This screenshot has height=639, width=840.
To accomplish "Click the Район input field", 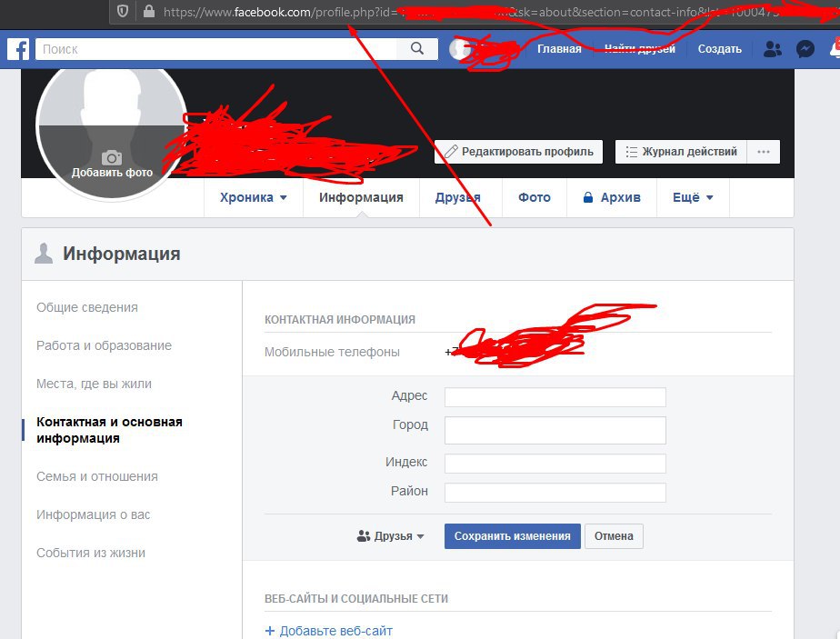I will (555, 493).
